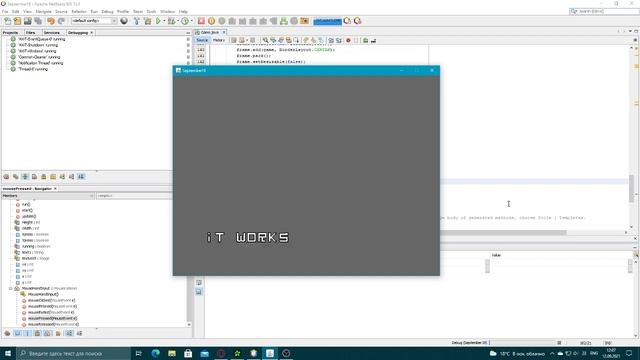This screenshot has width=640, height=360.
Task: Select 'running : boolean' field in Navigator
Action: [36, 246]
